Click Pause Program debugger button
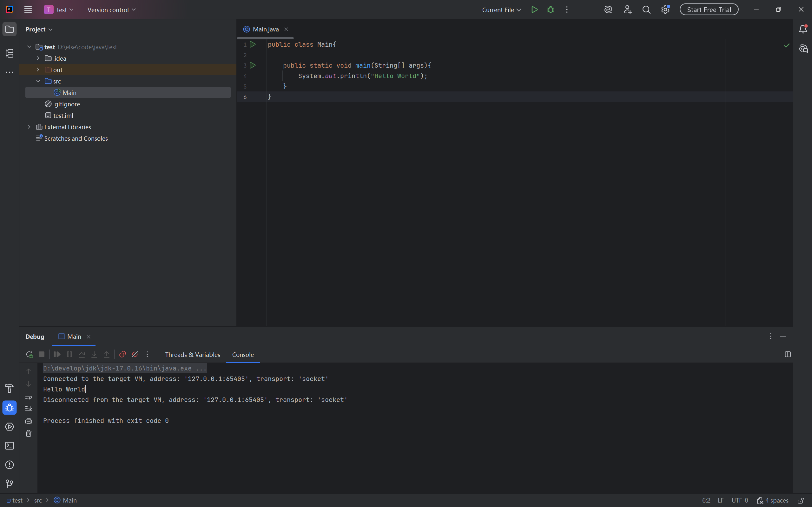Image resolution: width=812 pixels, height=507 pixels. (69, 354)
